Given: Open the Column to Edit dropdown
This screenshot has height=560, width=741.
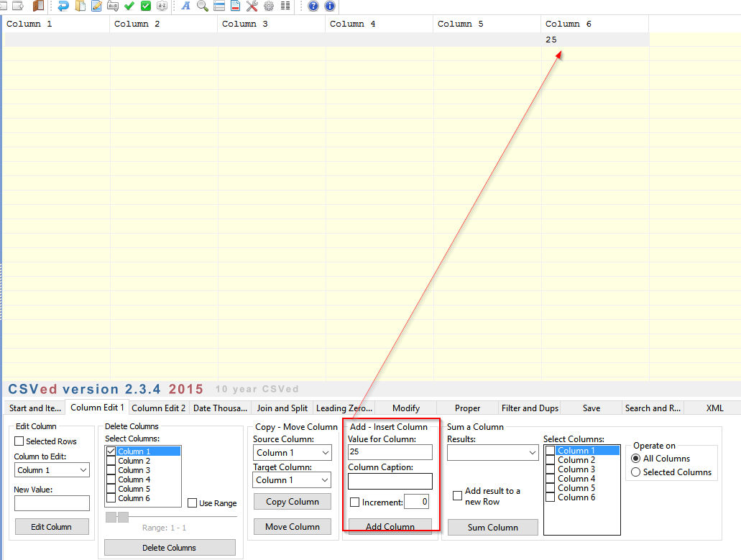Looking at the screenshot, I should coord(52,470).
